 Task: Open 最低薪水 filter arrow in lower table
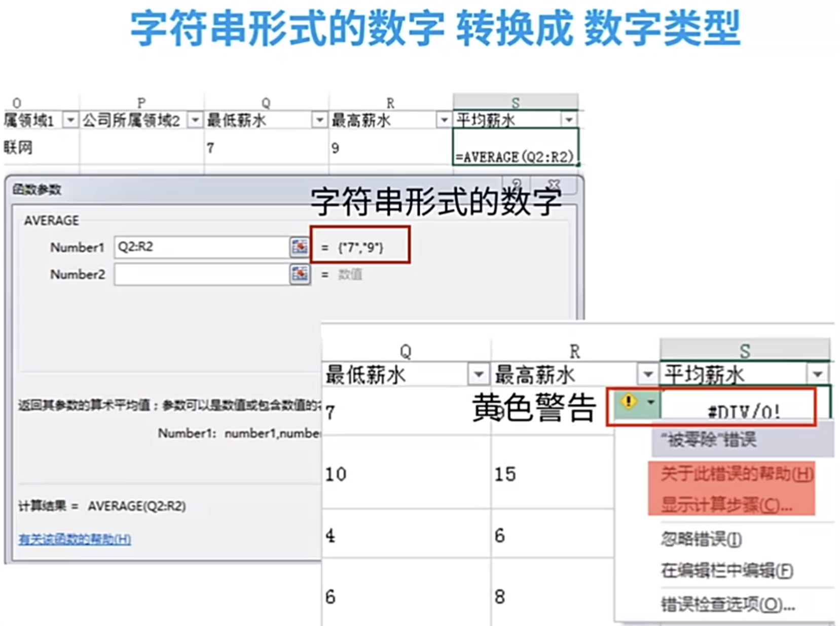click(x=479, y=375)
